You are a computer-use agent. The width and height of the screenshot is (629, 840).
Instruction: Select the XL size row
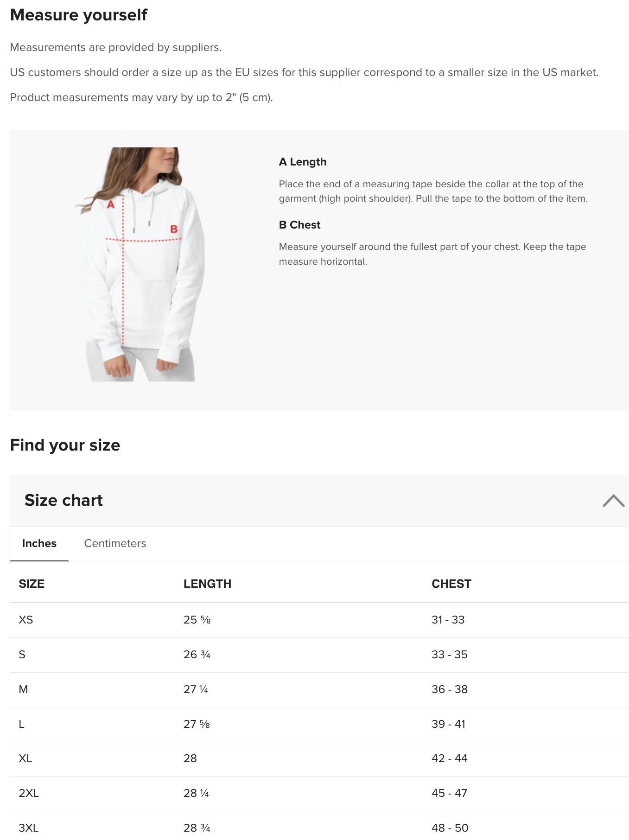point(319,758)
